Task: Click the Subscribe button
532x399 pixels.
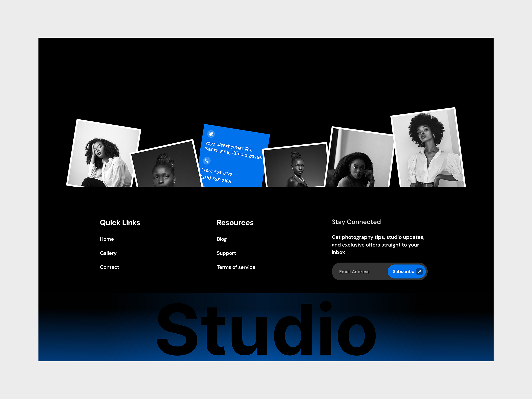Action: pyautogui.click(x=403, y=271)
